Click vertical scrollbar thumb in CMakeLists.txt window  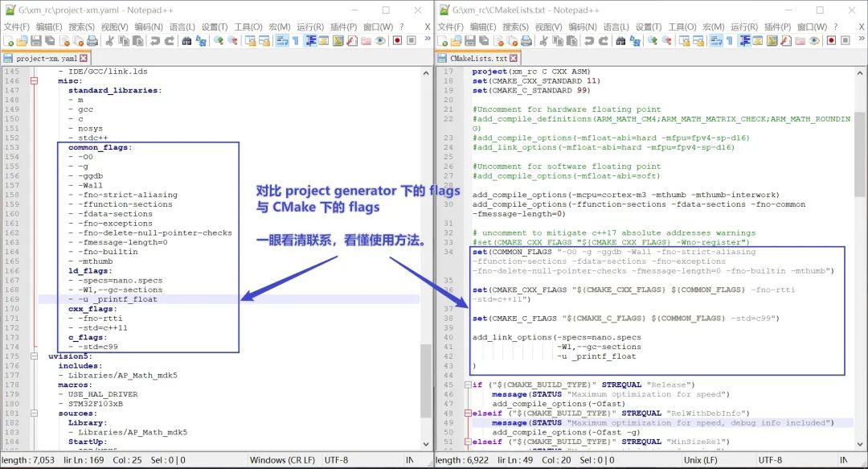[x=860, y=154]
